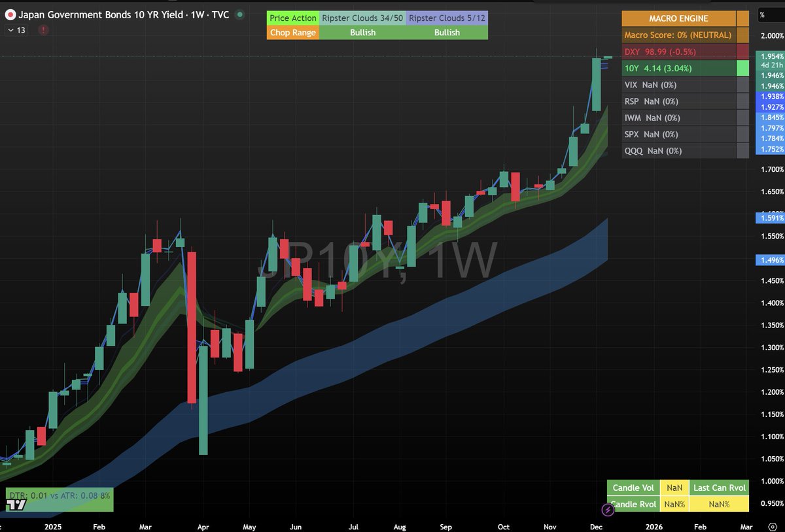Click the 2.000% price scale label
This screenshot has width=785, height=532.
click(x=772, y=35)
